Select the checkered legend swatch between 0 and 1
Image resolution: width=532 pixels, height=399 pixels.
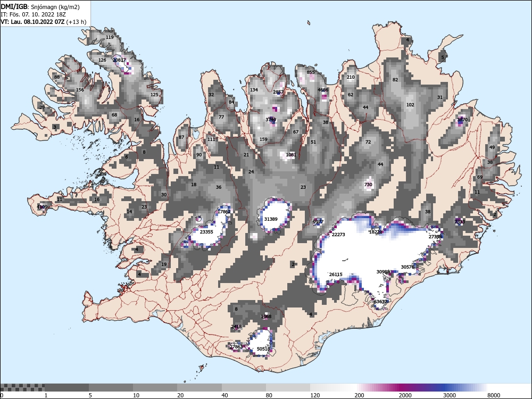click(22, 387)
